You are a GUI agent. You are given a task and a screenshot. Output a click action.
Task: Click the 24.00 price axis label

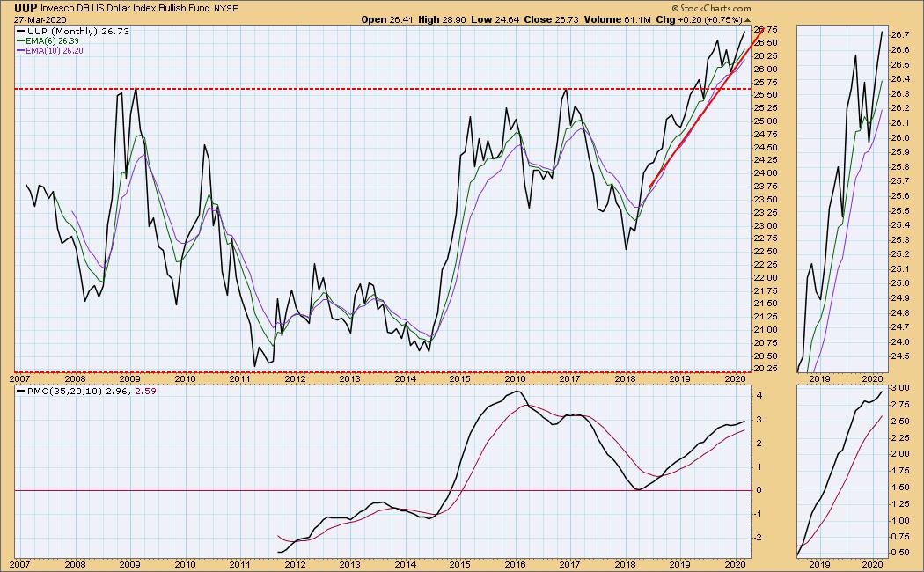point(765,173)
